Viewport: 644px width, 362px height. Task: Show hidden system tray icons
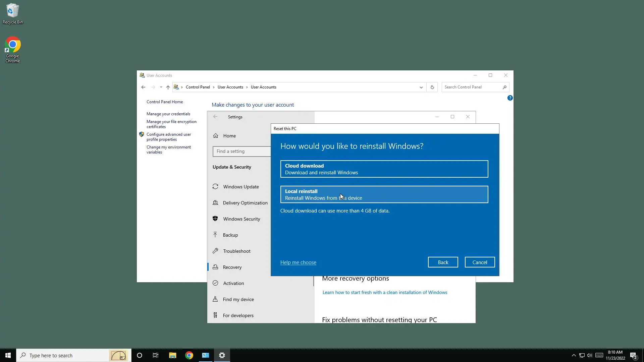(574, 355)
